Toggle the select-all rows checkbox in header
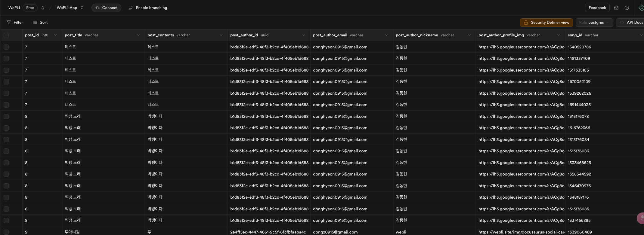This screenshot has height=235, width=644. click(6, 35)
